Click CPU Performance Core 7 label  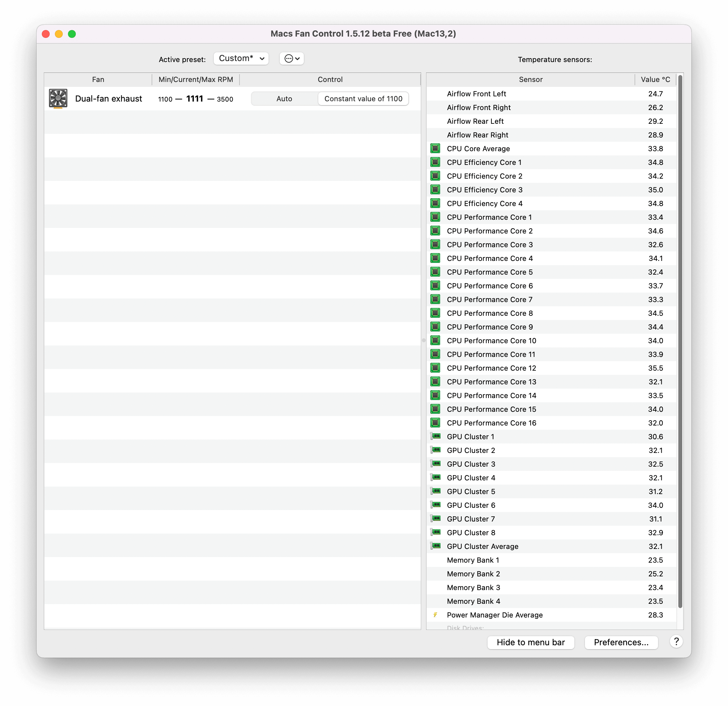click(x=489, y=299)
